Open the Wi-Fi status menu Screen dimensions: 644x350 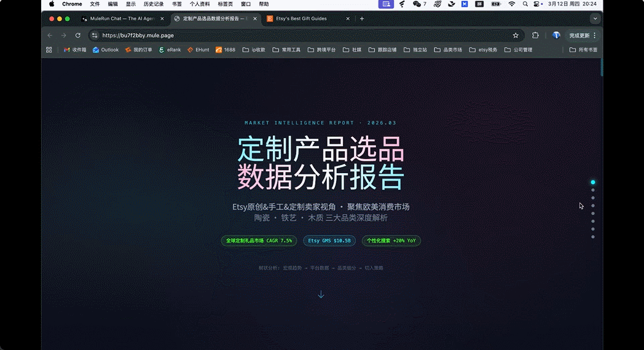pyautogui.click(x=511, y=4)
